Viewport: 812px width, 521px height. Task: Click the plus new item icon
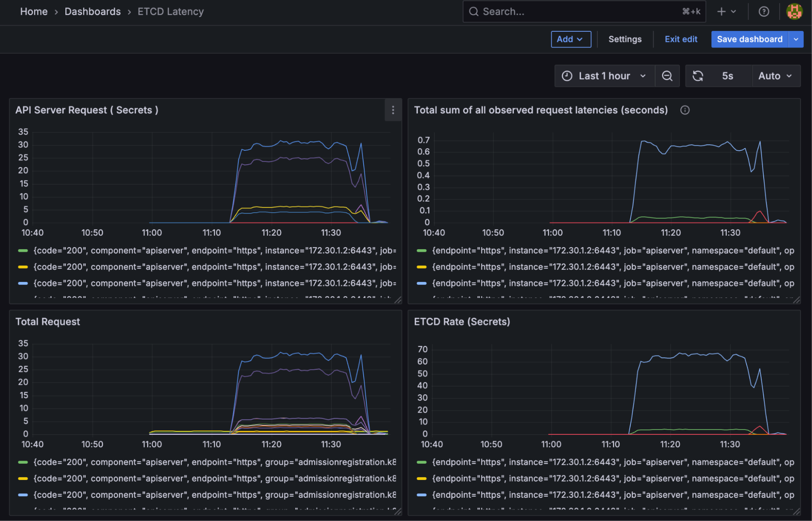[x=721, y=11]
